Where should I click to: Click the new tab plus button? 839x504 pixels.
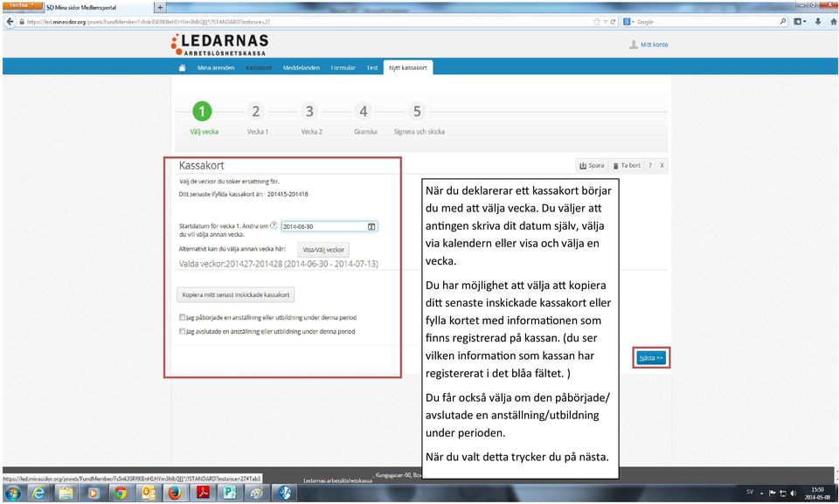click(x=160, y=8)
